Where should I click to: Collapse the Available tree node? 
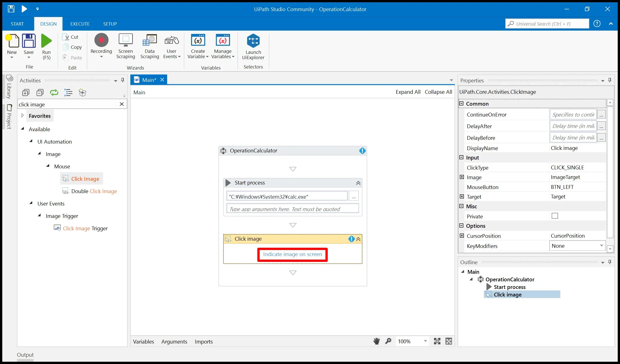pos(23,129)
